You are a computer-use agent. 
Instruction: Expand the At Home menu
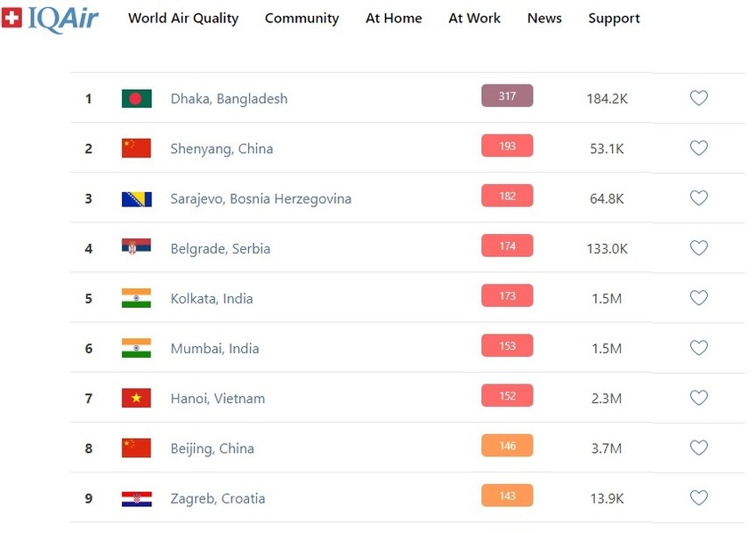point(394,19)
